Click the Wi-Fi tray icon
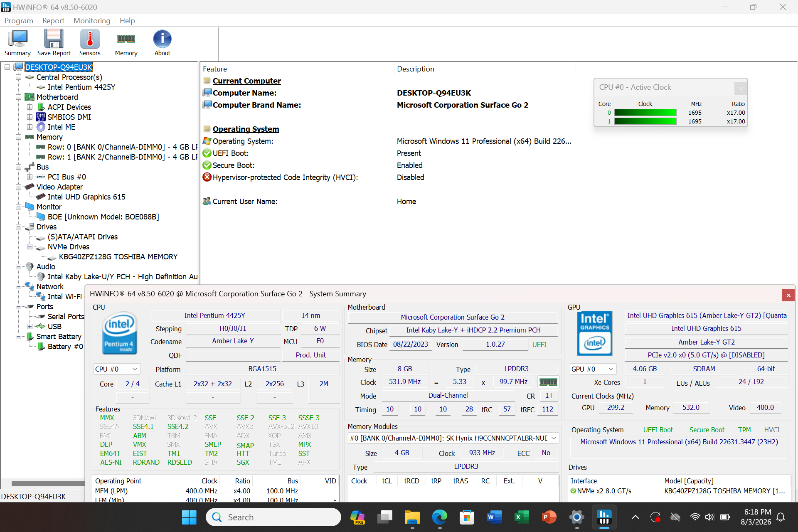Viewport: 798px width, 532px height. [x=695, y=517]
